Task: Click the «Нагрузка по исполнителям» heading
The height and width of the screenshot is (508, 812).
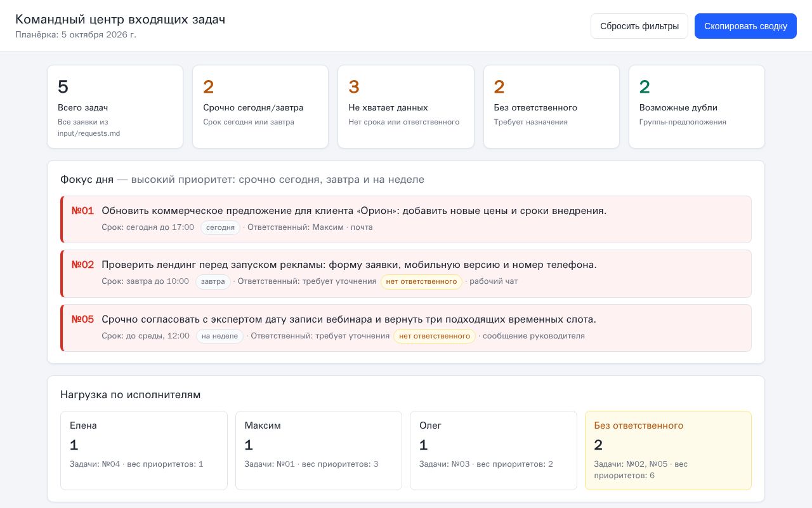Action: point(131,395)
